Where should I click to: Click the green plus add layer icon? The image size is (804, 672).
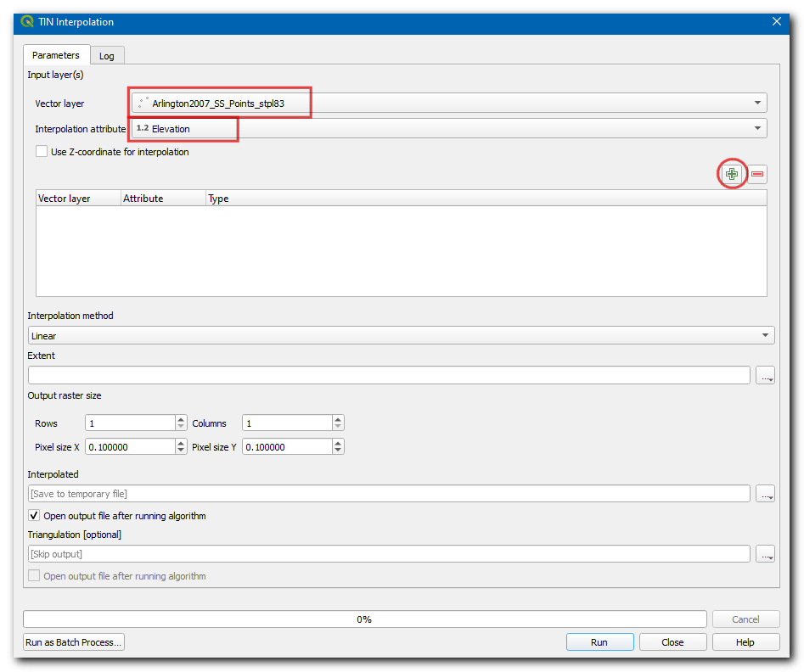click(732, 174)
